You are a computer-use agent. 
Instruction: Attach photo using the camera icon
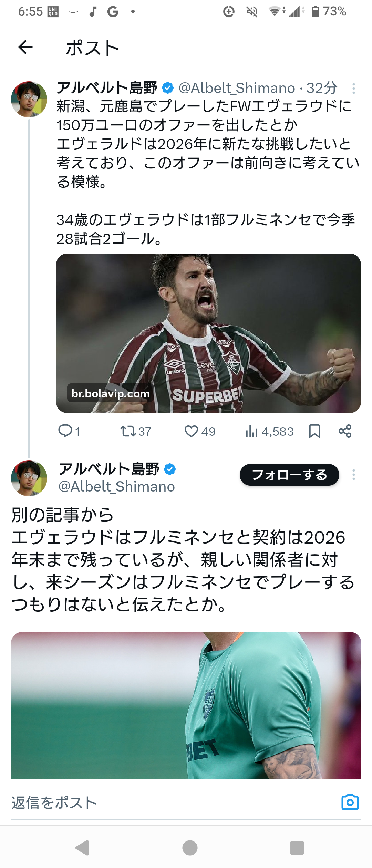coord(350,802)
